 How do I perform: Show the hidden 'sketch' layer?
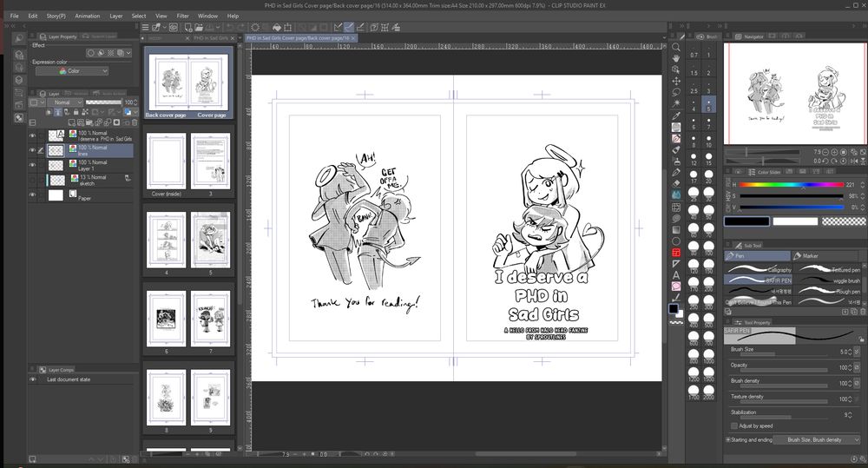pos(32,180)
